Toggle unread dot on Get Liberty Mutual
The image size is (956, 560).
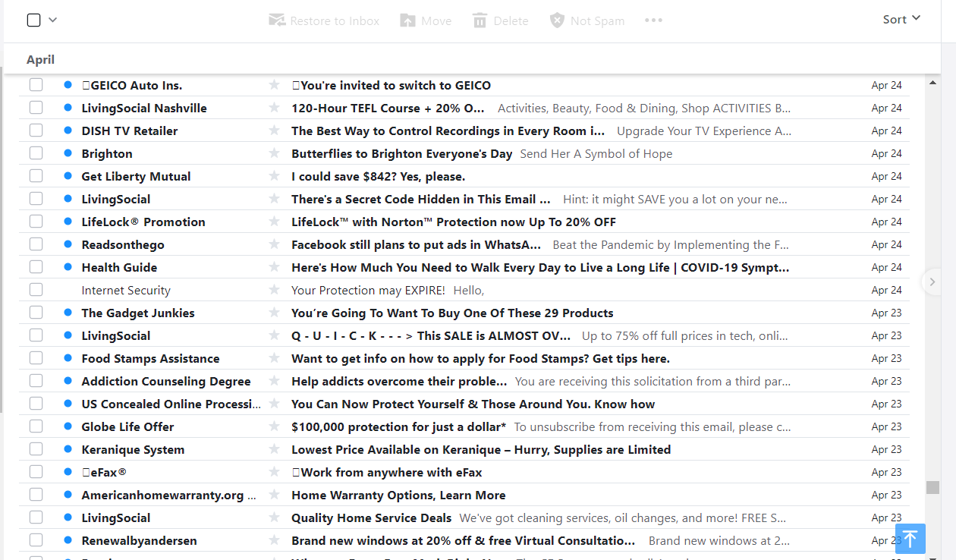(x=68, y=176)
